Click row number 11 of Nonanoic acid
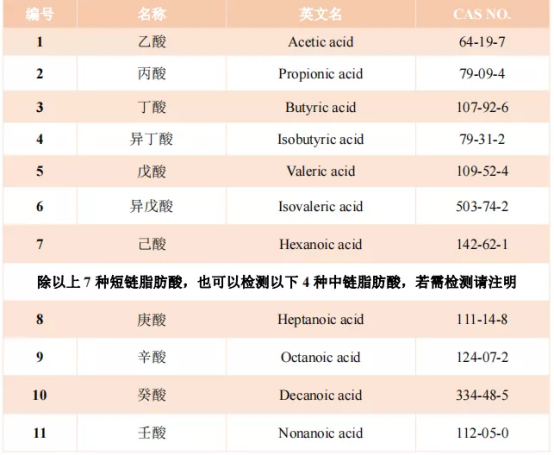This screenshot has width=554, height=455. (x=40, y=433)
